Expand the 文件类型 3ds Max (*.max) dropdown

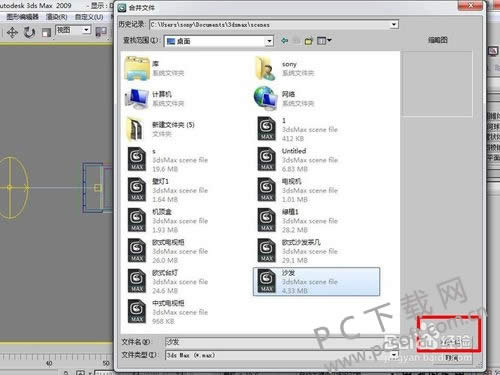[394, 355]
